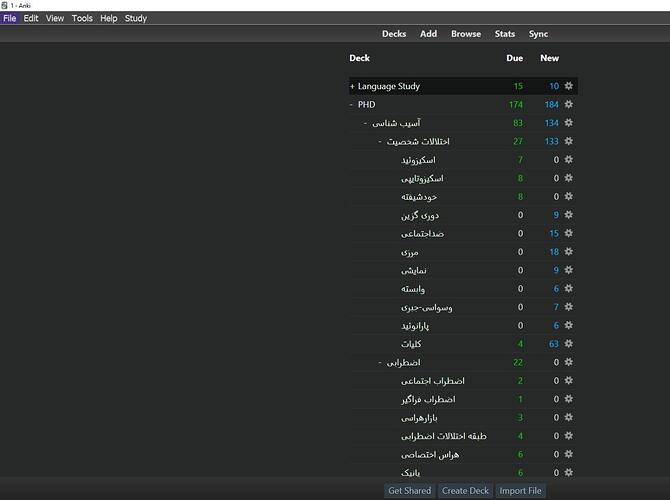Select the کلیات deck name
The height and width of the screenshot is (500, 670).
tap(411, 344)
